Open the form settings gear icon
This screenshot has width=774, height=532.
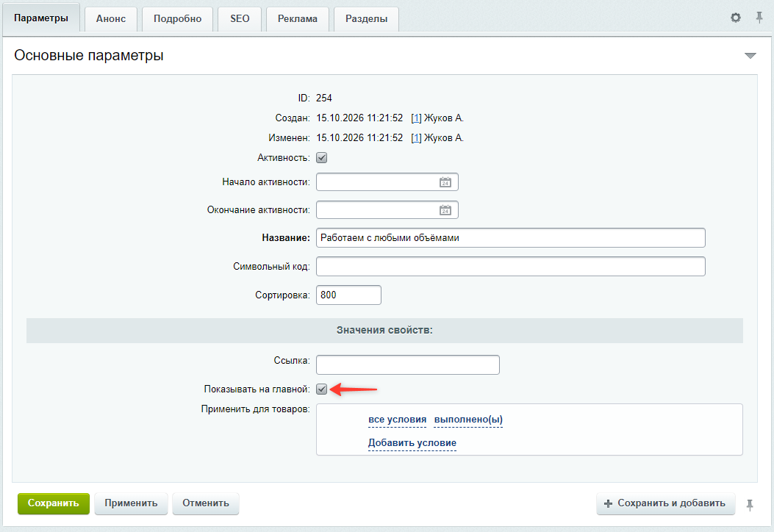[736, 18]
